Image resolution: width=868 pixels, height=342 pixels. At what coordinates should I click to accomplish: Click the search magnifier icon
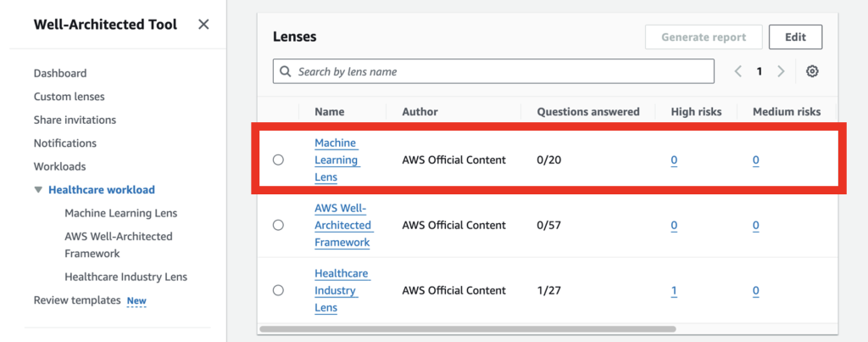click(x=286, y=71)
